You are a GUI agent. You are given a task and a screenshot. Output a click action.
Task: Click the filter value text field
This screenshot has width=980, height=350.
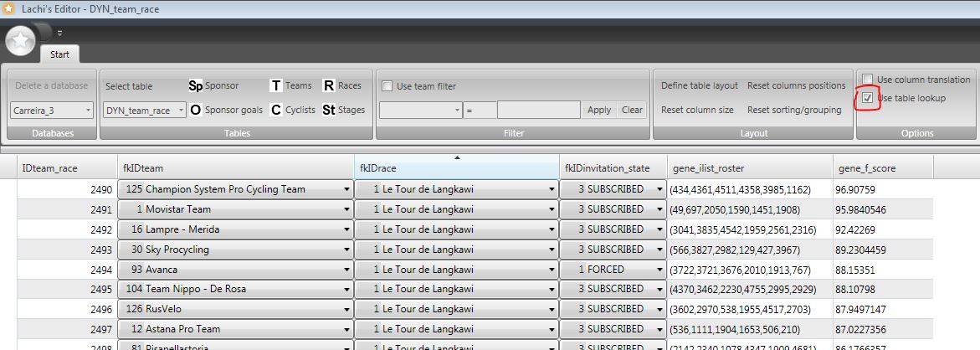coord(538,110)
